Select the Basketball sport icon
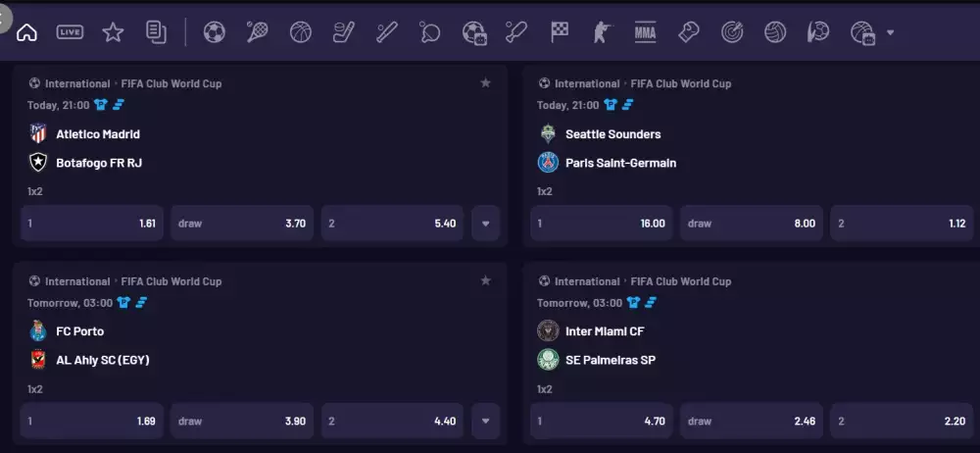 [x=301, y=32]
